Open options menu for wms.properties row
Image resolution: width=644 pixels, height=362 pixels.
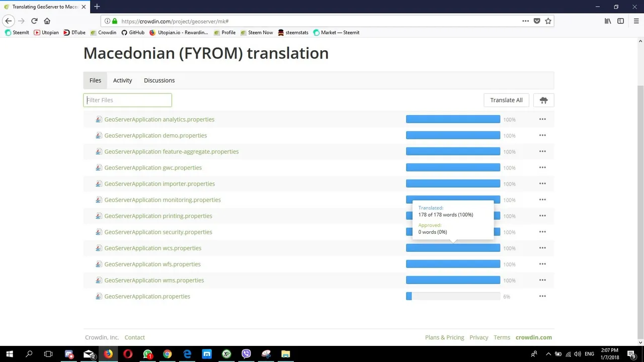click(x=542, y=280)
